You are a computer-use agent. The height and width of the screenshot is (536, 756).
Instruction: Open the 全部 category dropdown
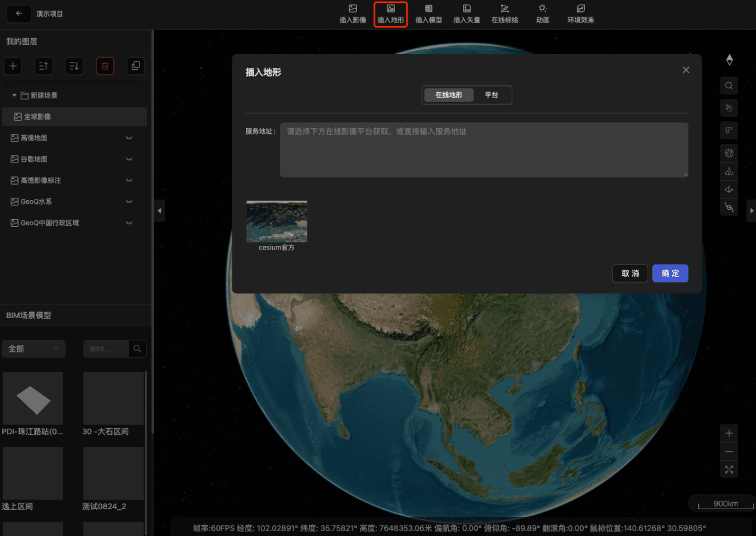coord(33,349)
